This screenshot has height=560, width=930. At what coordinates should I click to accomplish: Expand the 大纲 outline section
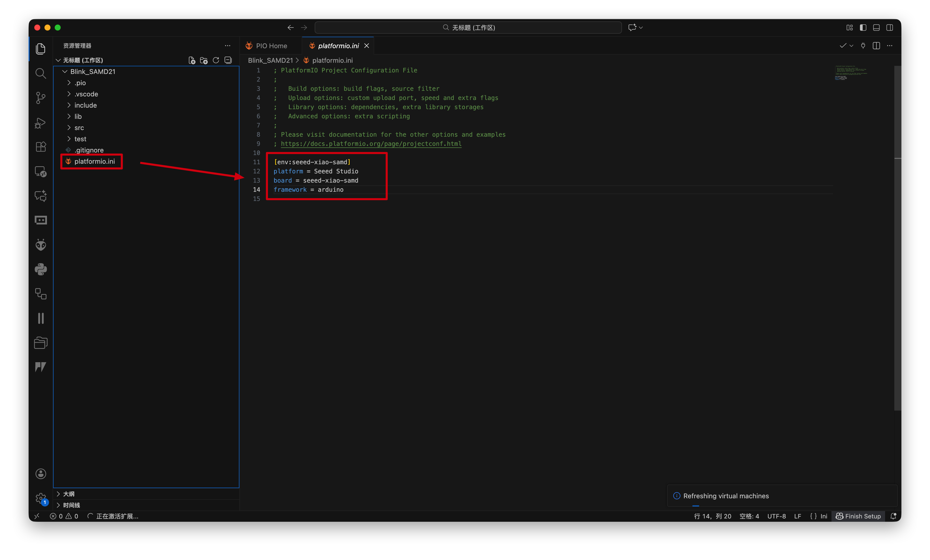point(69,494)
